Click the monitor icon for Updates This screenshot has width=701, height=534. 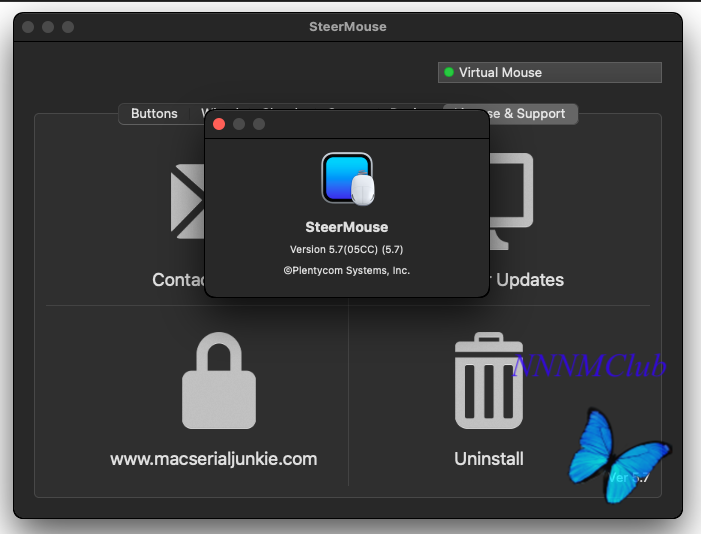pyautogui.click(x=511, y=201)
